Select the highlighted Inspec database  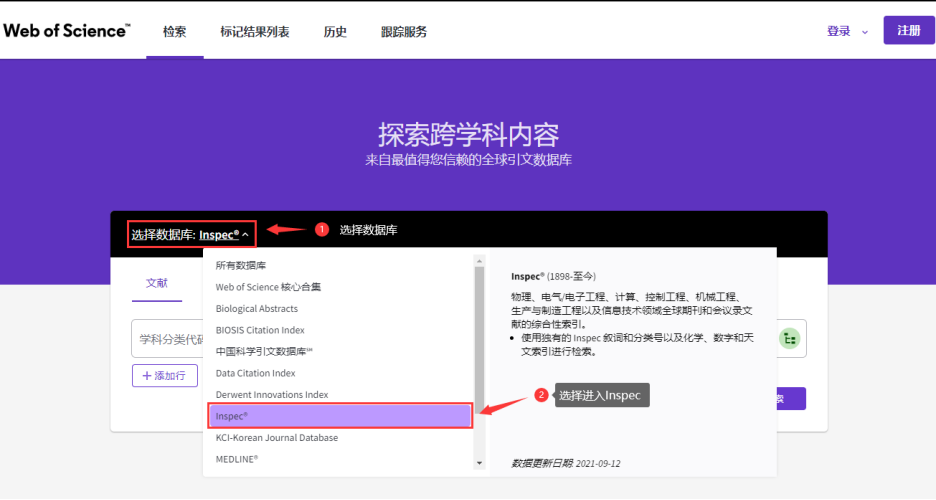coord(340,416)
